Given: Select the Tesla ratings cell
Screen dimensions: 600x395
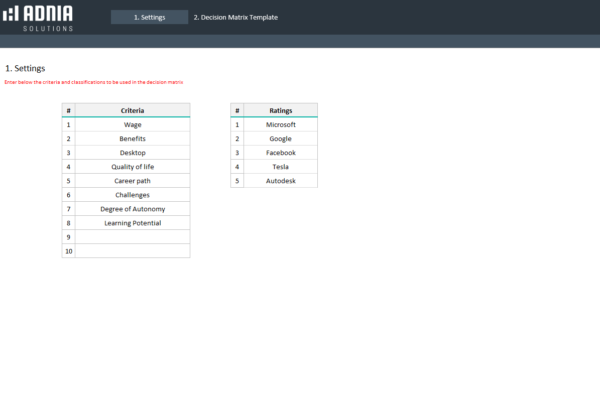Looking at the screenshot, I should [280, 167].
